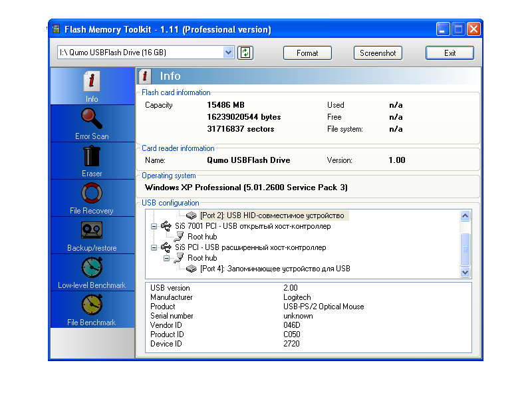
Task: Select the Port 2 USB HID device
Action: coord(271,215)
